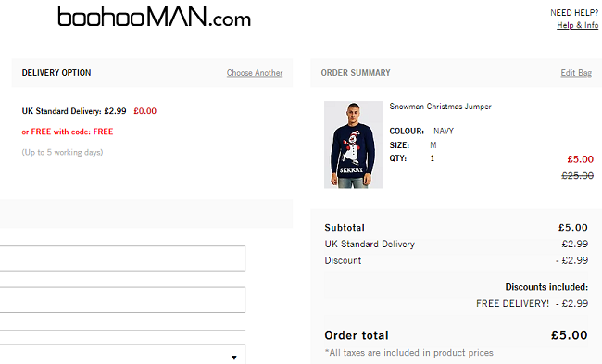Click the red £5.00 sale price
The height and width of the screenshot is (364, 602).
point(580,159)
